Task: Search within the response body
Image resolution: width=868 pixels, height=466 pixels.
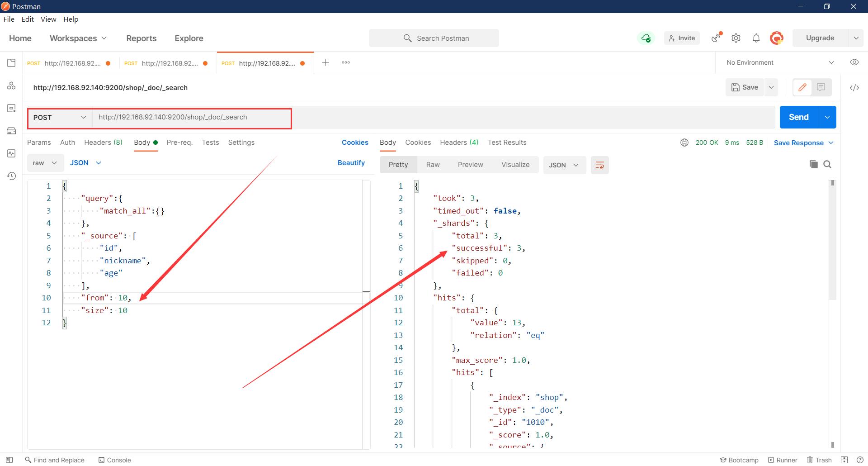Action: click(x=828, y=164)
